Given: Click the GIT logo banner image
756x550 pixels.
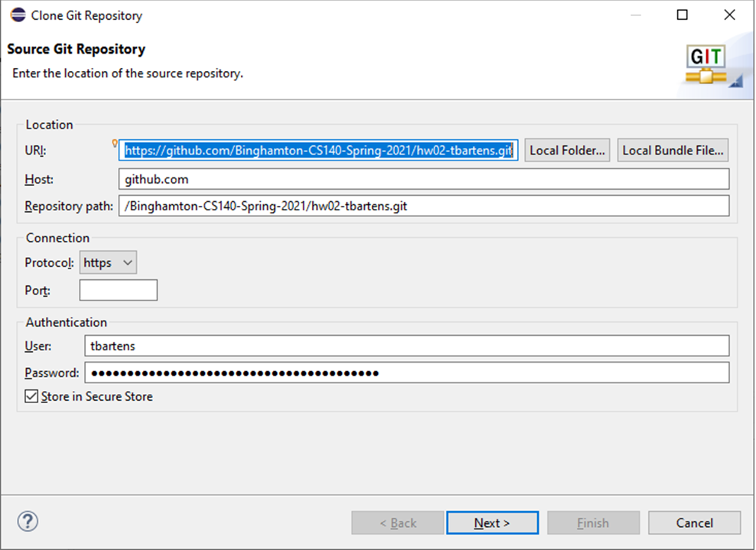Looking at the screenshot, I should [x=709, y=67].
